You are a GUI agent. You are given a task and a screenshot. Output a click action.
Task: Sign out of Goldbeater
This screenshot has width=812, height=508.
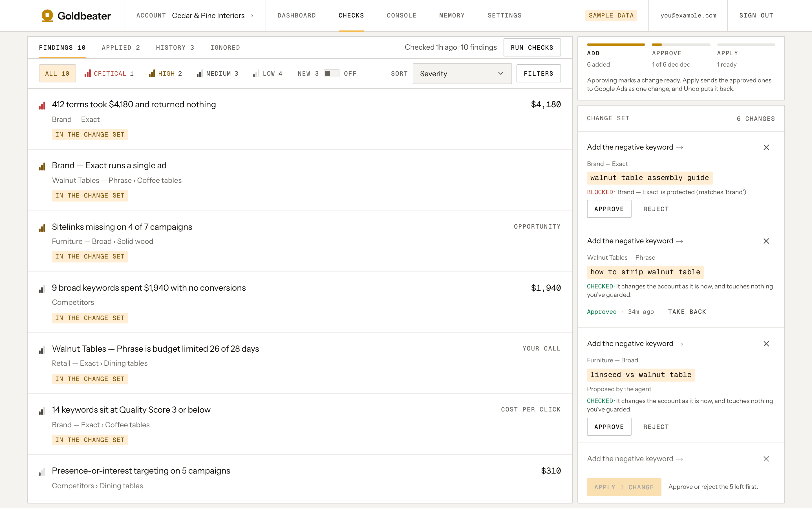[756, 16]
